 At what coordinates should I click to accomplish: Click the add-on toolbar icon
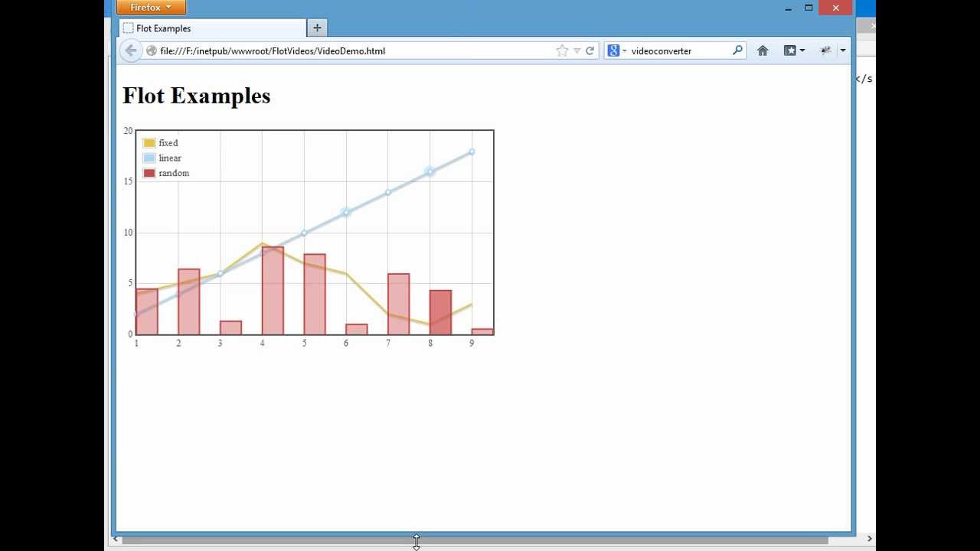825,51
